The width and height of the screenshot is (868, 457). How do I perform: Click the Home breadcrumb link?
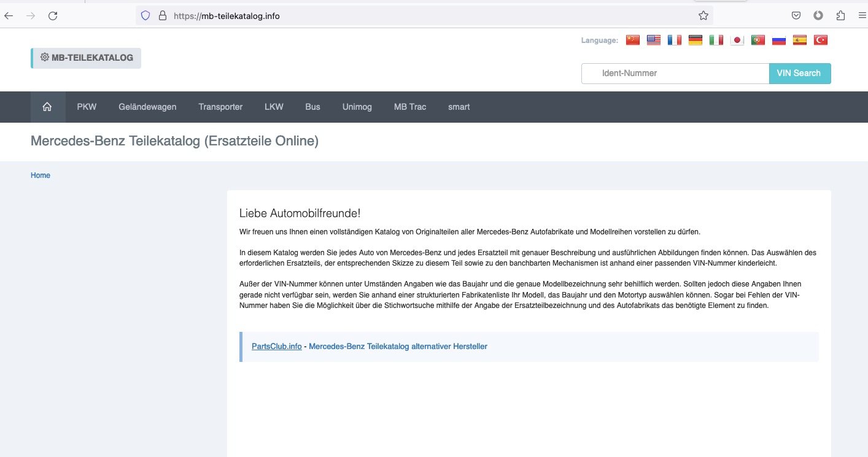(x=41, y=175)
